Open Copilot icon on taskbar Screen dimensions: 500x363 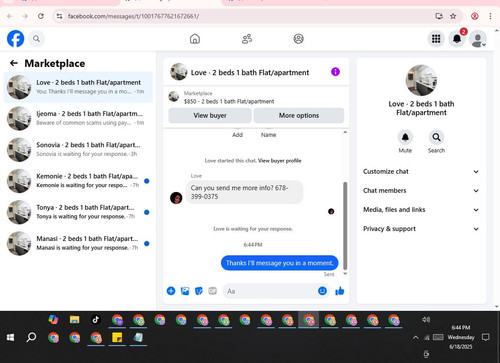pos(53,320)
